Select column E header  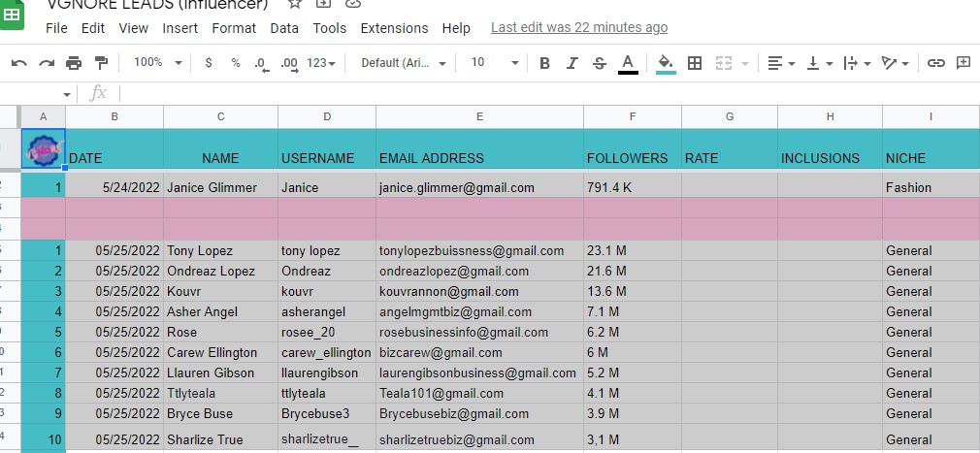coord(479,116)
